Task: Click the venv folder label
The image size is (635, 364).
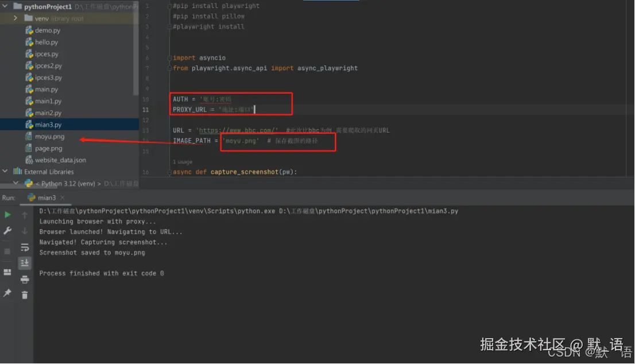Action: point(42,18)
